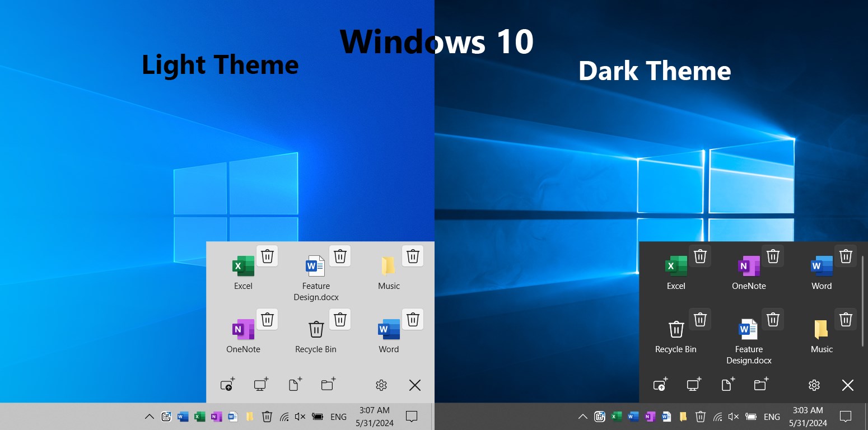This screenshot has height=430, width=868.
Task: Delete Feature Design.docx from light theme panel
Action: coord(340,256)
